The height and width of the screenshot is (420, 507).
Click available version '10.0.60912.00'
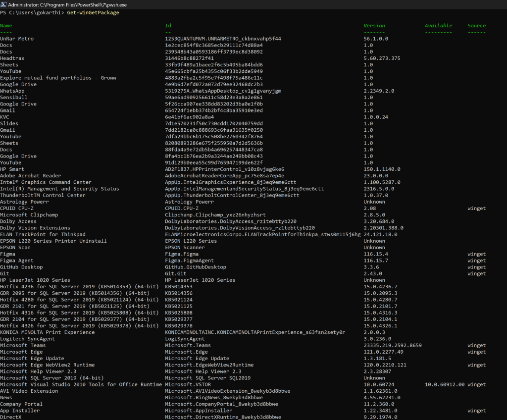click(445, 384)
